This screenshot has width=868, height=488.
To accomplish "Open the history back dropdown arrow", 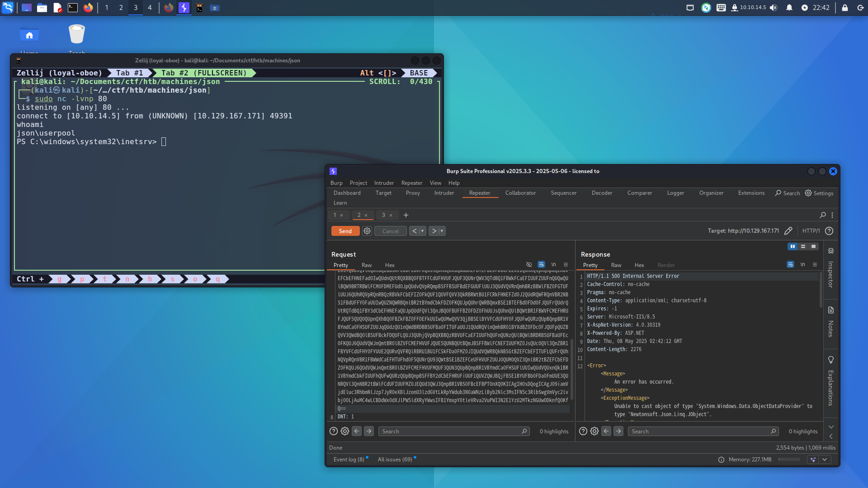I will [422, 231].
